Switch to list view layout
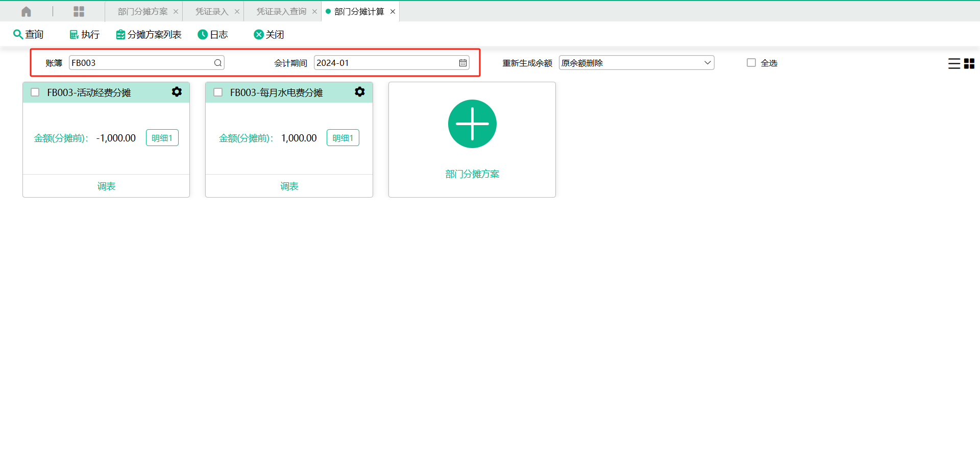Viewport: 980px width, 457px height. click(954, 63)
